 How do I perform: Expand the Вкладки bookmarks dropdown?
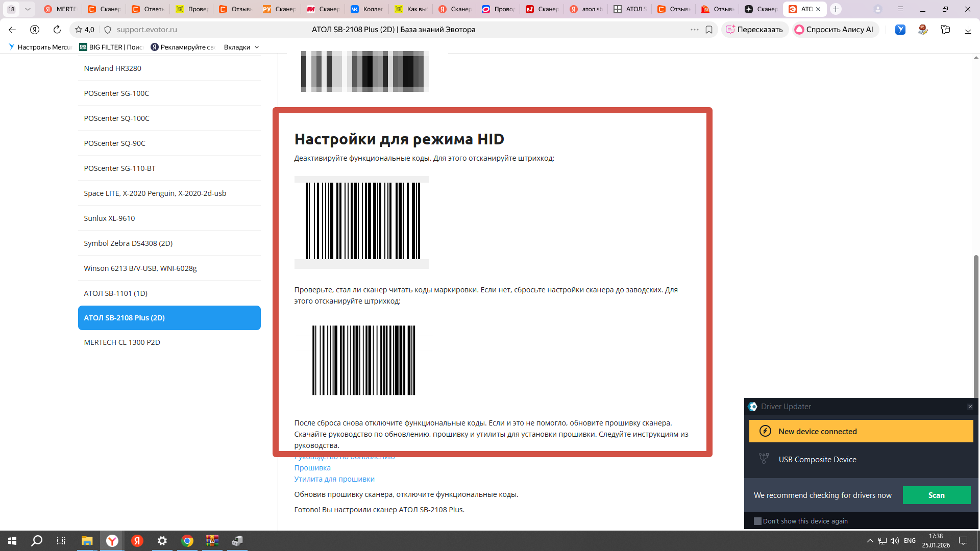[x=241, y=47]
